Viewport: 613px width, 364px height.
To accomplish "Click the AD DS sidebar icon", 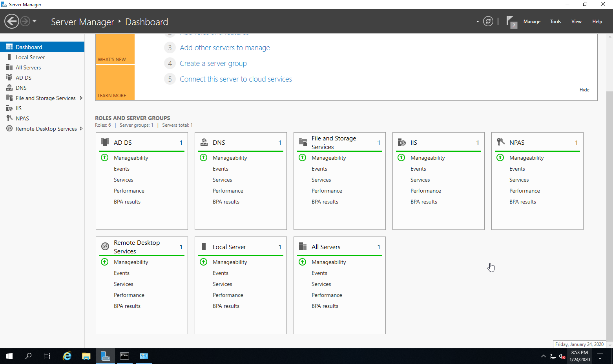I will (9, 78).
